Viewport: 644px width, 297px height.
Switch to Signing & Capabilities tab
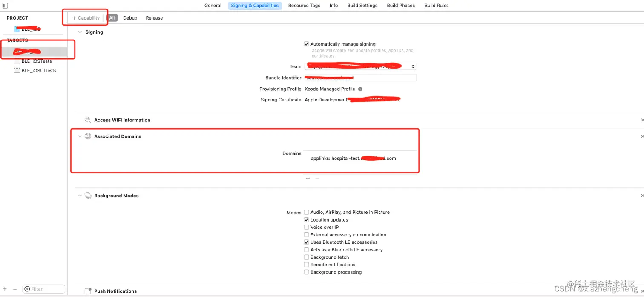[255, 6]
